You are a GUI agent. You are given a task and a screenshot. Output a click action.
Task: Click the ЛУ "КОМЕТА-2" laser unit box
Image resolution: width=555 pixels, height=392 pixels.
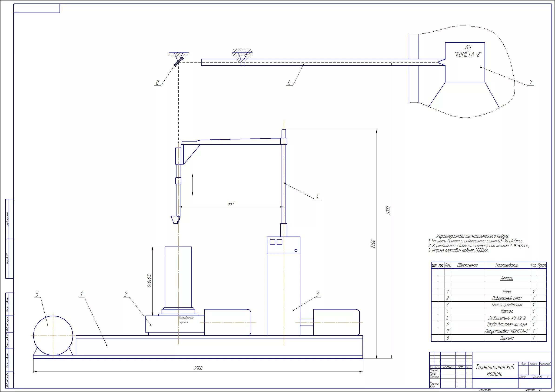pyautogui.click(x=465, y=62)
